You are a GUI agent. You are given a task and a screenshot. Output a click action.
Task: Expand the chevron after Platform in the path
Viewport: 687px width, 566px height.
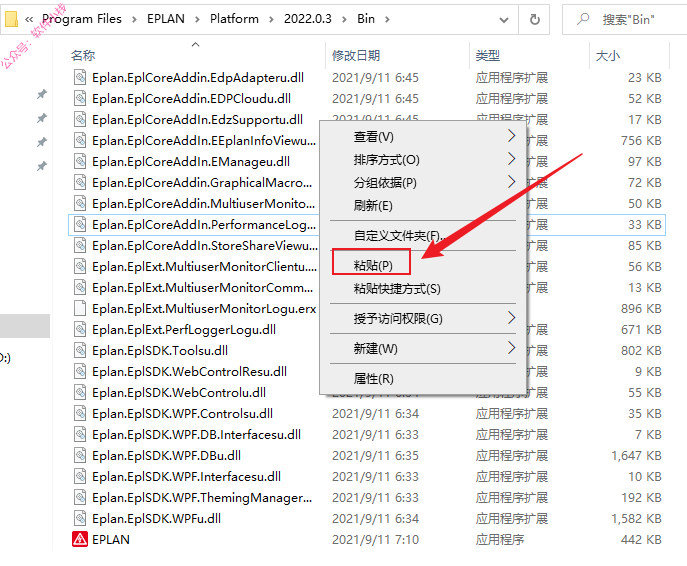coord(271,19)
